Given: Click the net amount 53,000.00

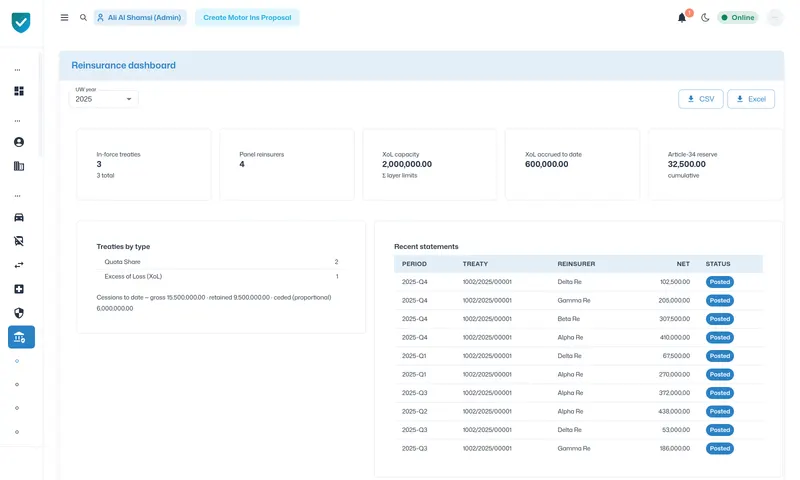Looking at the screenshot, I should (676, 430).
